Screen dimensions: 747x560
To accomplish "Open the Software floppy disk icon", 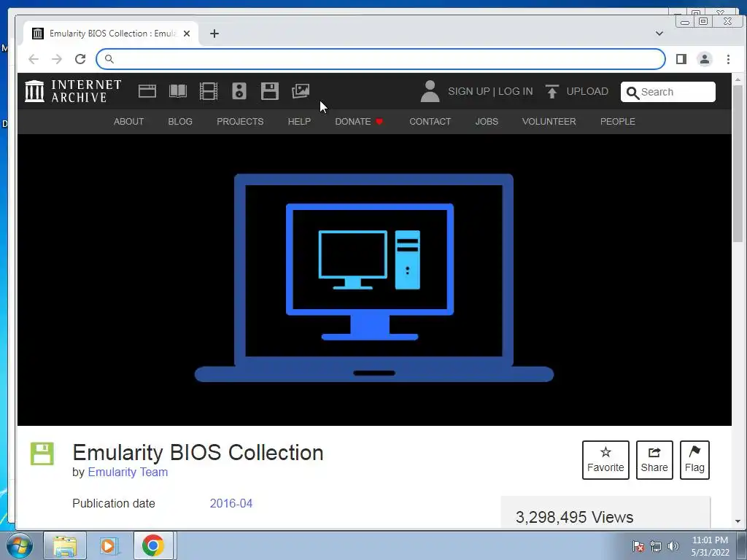I will tap(270, 91).
